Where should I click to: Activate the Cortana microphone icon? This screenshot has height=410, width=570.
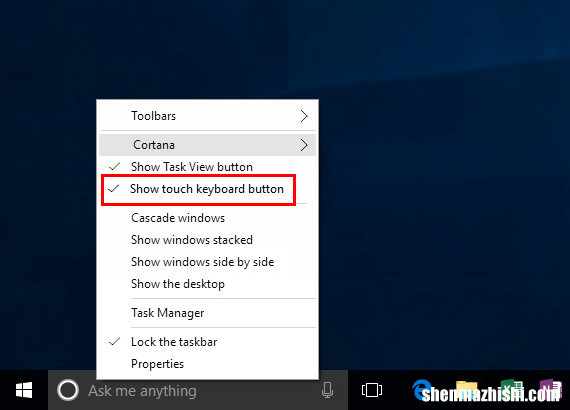click(327, 390)
